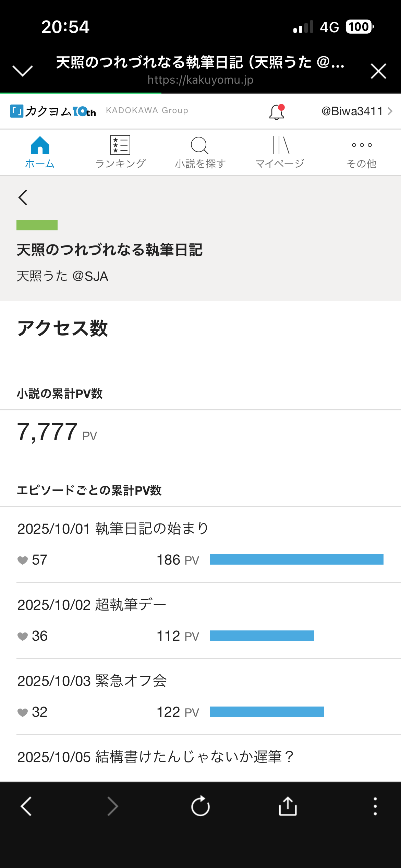Open notifications bell icon
Image resolution: width=401 pixels, height=868 pixels.
277,112
